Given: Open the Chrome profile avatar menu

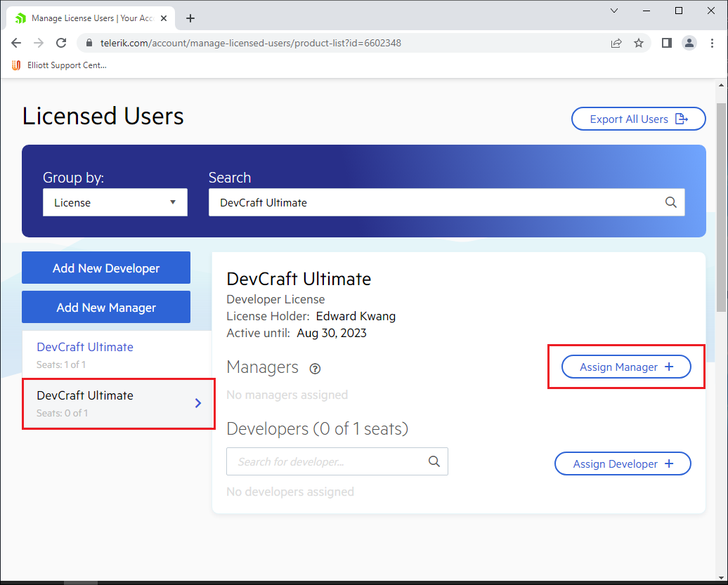Looking at the screenshot, I should (x=689, y=43).
